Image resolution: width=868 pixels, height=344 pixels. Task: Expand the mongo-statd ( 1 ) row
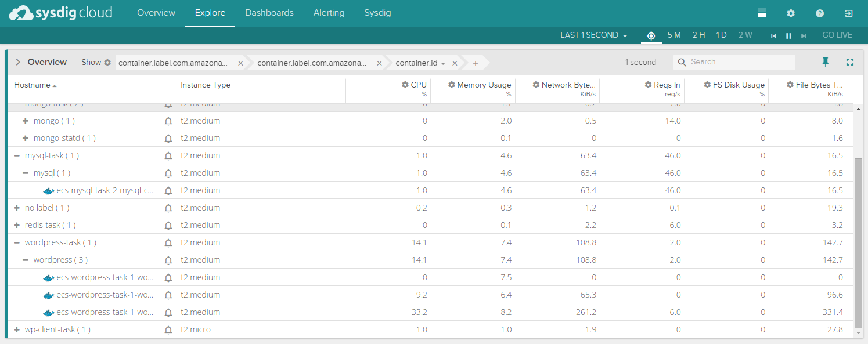pyautogui.click(x=26, y=138)
